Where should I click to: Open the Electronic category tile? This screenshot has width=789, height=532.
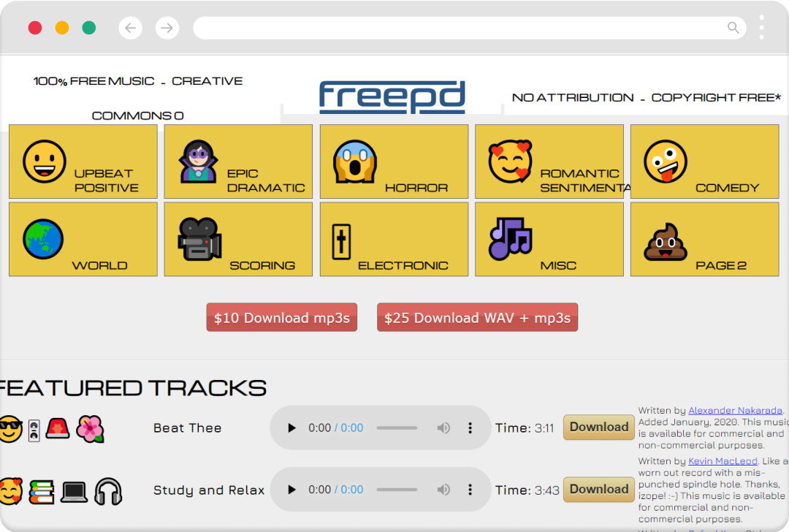point(394,239)
